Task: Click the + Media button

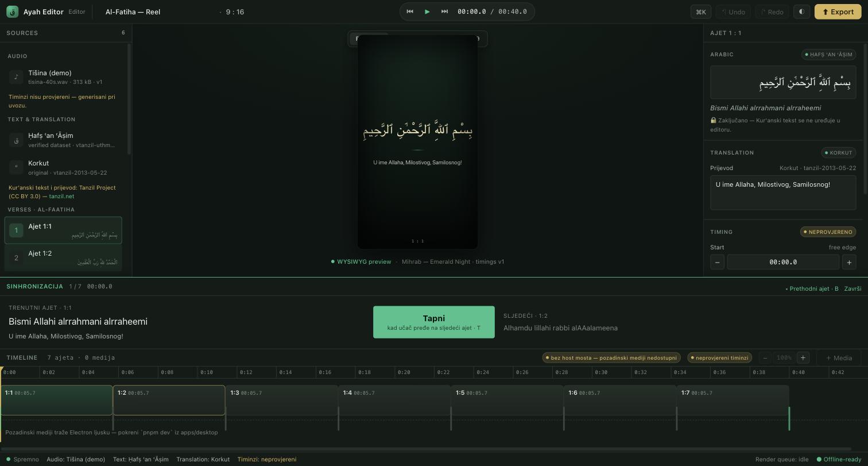Action: (839, 357)
